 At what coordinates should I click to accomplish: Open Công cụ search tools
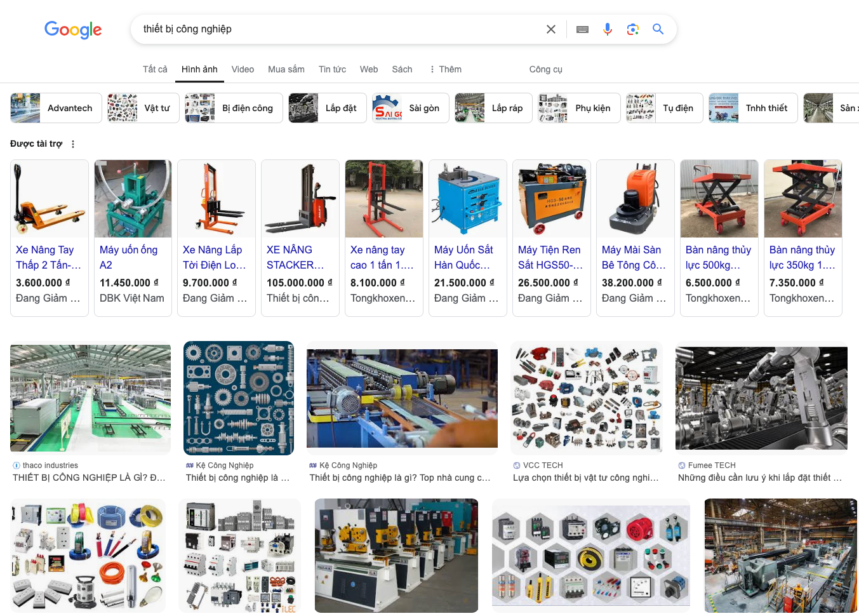(546, 69)
